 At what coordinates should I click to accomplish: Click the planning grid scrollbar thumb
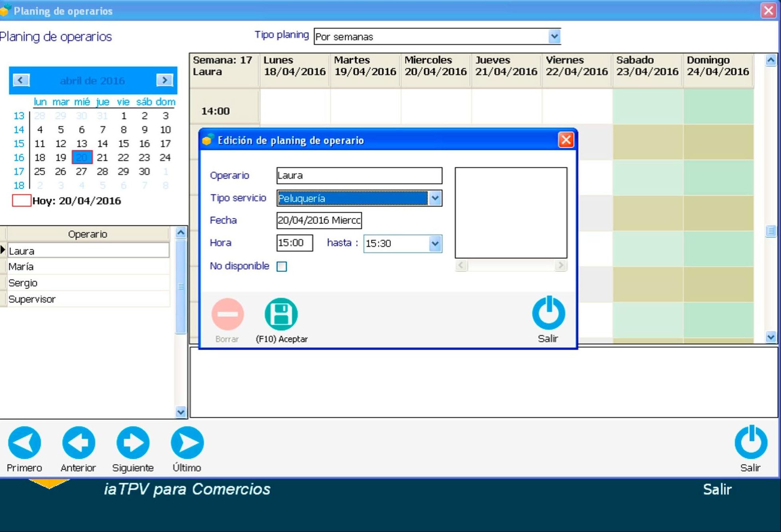[x=771, y=231]
